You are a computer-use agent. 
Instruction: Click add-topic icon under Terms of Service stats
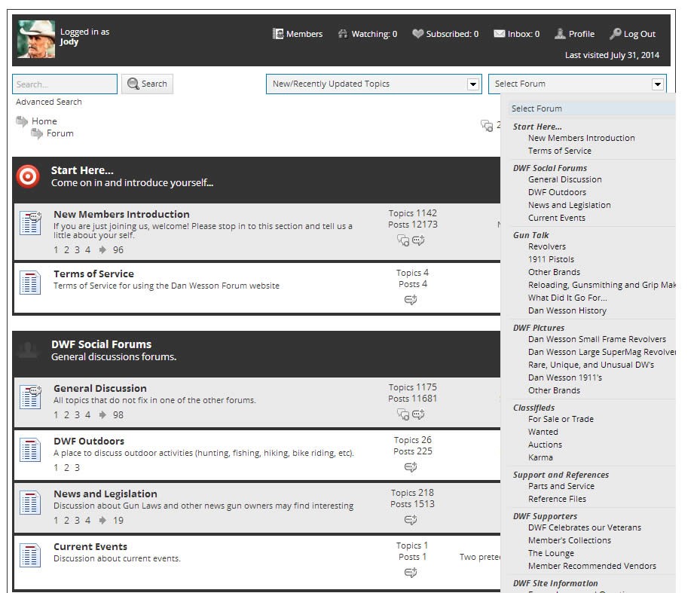(411, 300)
